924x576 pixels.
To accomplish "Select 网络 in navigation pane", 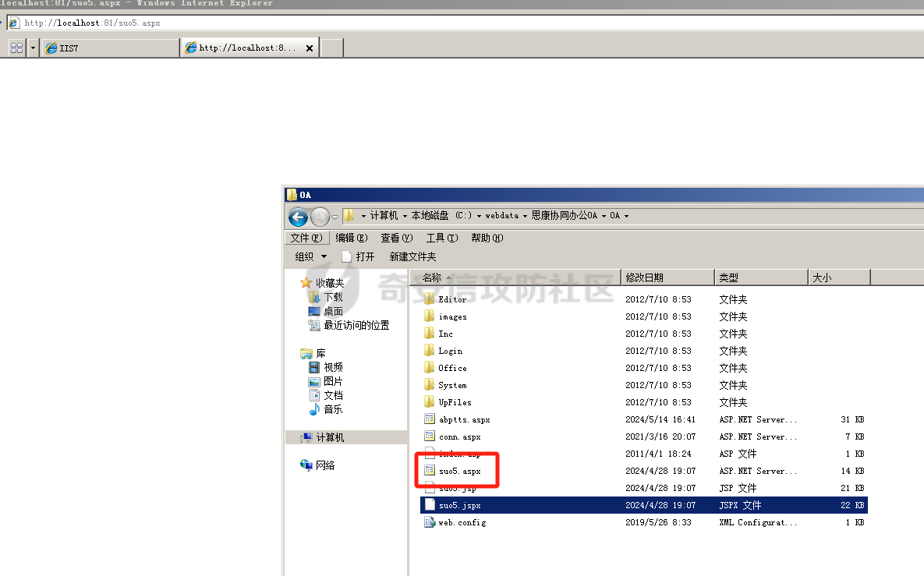I will click(x=325, y=465).
